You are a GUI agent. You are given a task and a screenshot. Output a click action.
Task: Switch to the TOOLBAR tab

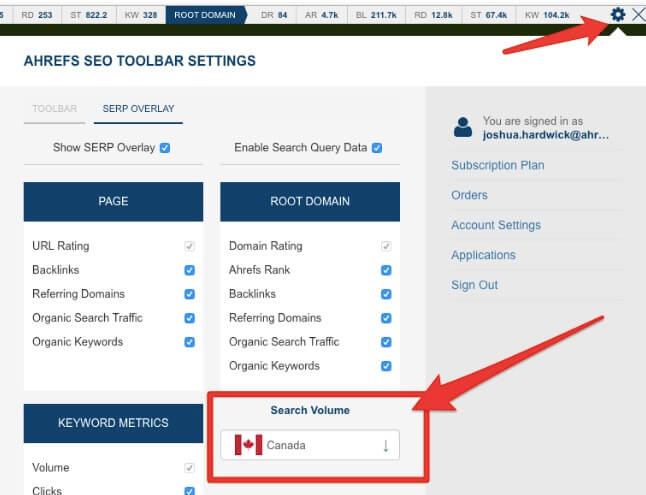pos(54,108)
